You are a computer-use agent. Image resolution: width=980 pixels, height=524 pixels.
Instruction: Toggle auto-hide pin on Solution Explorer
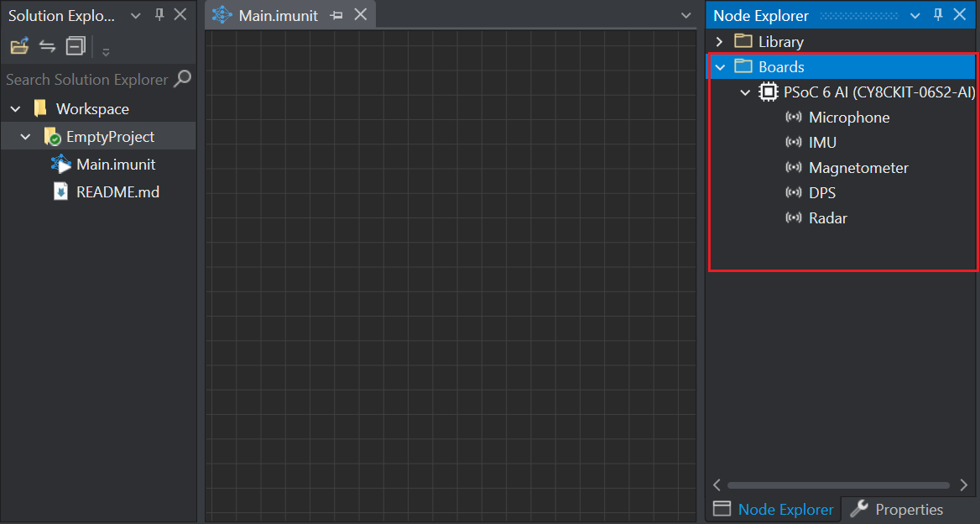(x=159, y=14)
